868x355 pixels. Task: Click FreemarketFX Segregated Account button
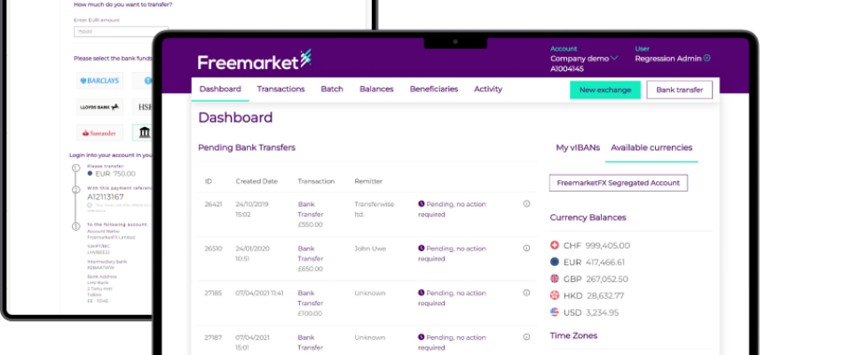coord(619,183)
